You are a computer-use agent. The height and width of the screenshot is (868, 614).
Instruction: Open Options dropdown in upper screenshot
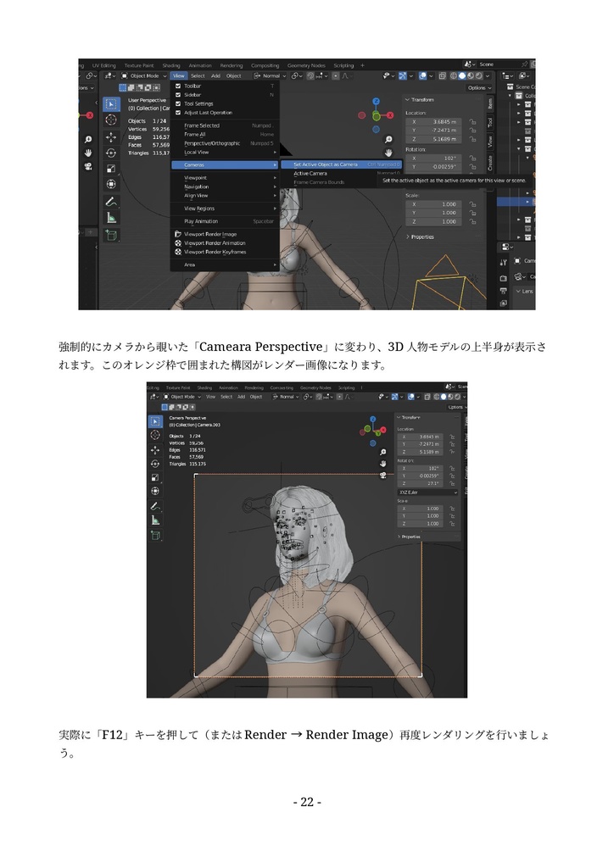(x=479, y=87)
